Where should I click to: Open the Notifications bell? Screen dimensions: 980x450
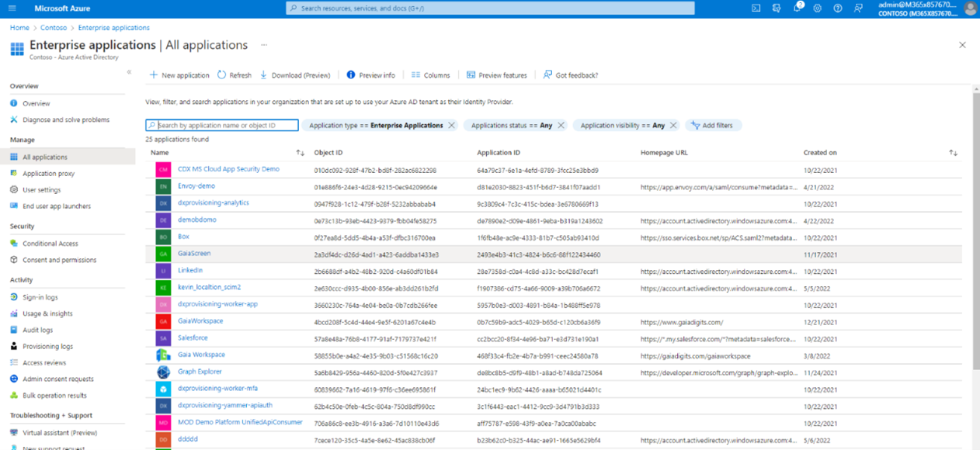(798, 8)
